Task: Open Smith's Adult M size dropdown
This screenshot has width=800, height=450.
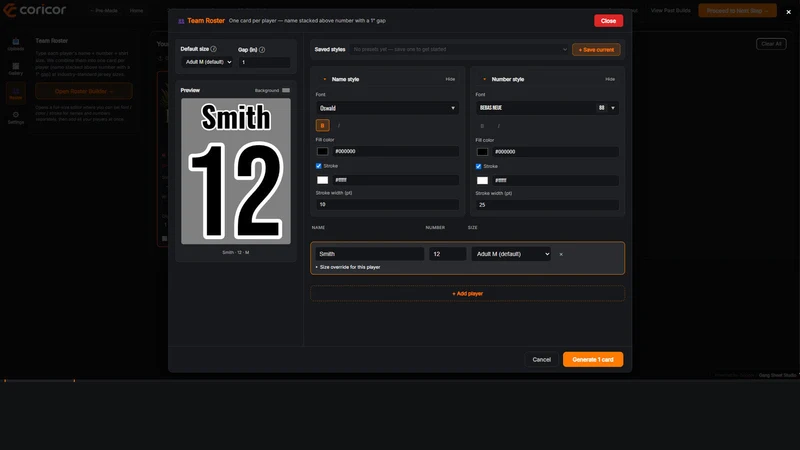Action: (x=511, y=254)
